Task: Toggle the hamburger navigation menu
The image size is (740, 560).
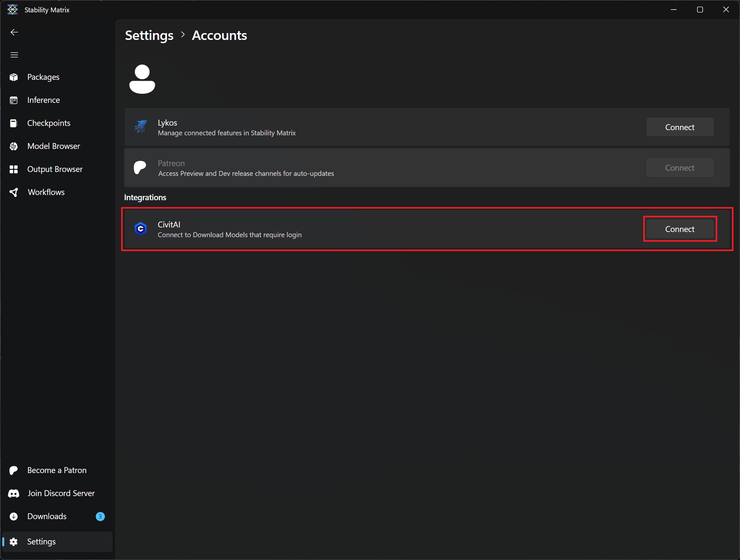Action: point(14,55)
